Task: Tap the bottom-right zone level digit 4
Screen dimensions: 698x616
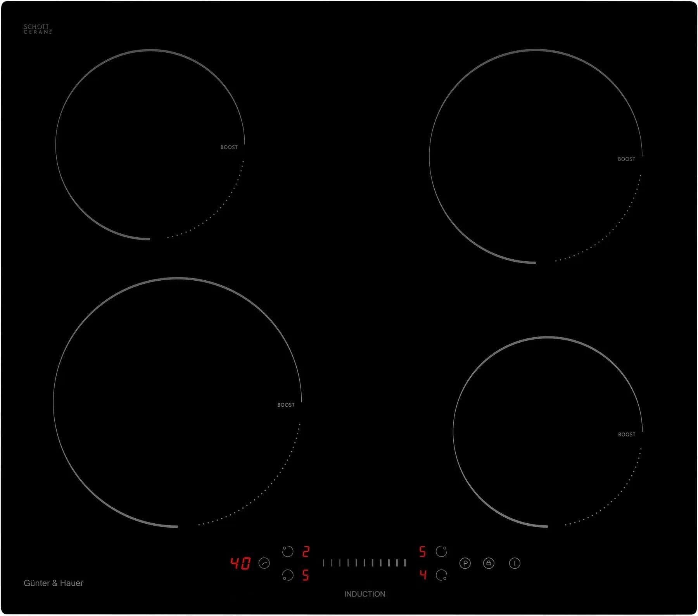Action: point(423,575)
